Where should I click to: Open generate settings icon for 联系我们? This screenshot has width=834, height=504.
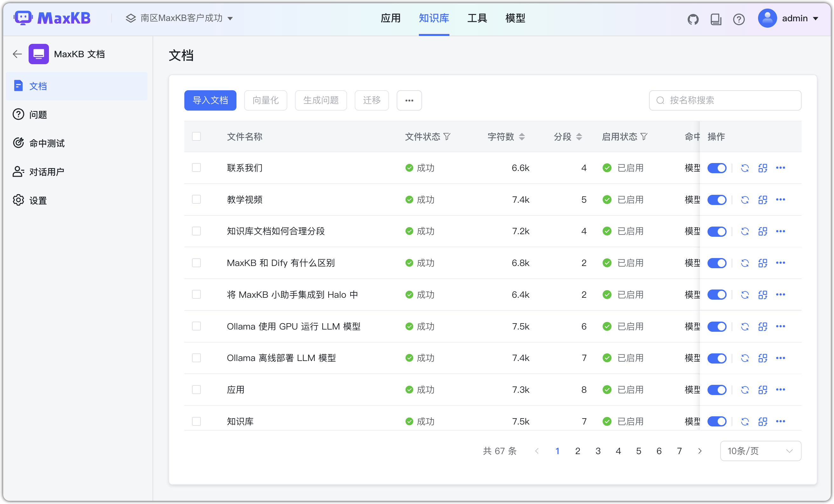point(762,168)
